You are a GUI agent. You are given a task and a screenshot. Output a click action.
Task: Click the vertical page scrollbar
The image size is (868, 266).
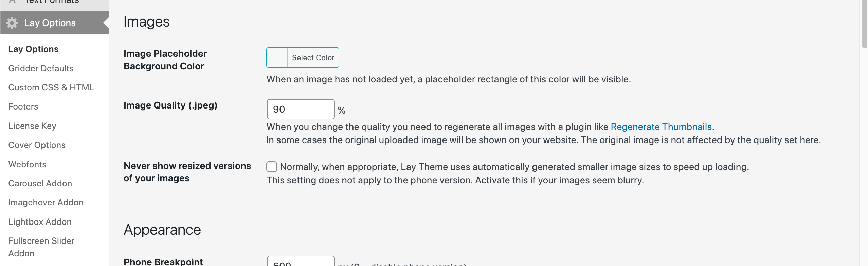click(864, 133)
